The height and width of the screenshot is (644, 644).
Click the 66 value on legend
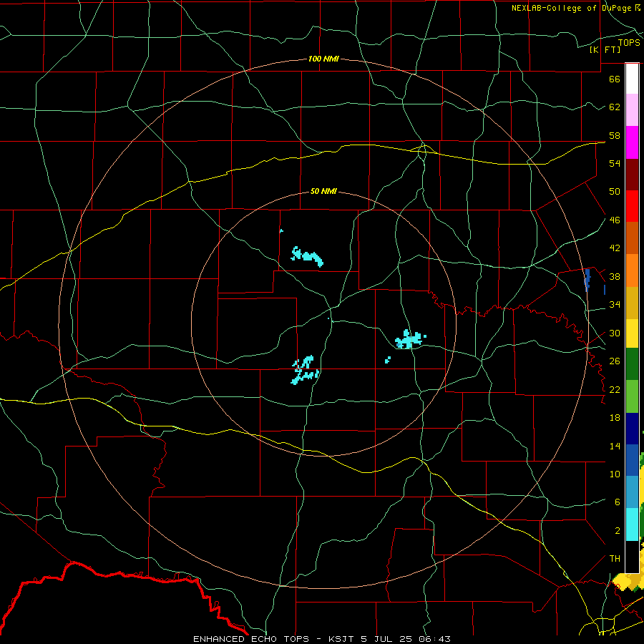coord(615,79)
